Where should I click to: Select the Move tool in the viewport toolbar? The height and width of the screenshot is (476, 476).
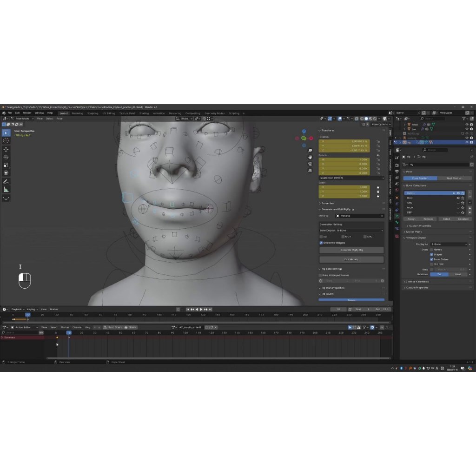(x=6, y=149)
